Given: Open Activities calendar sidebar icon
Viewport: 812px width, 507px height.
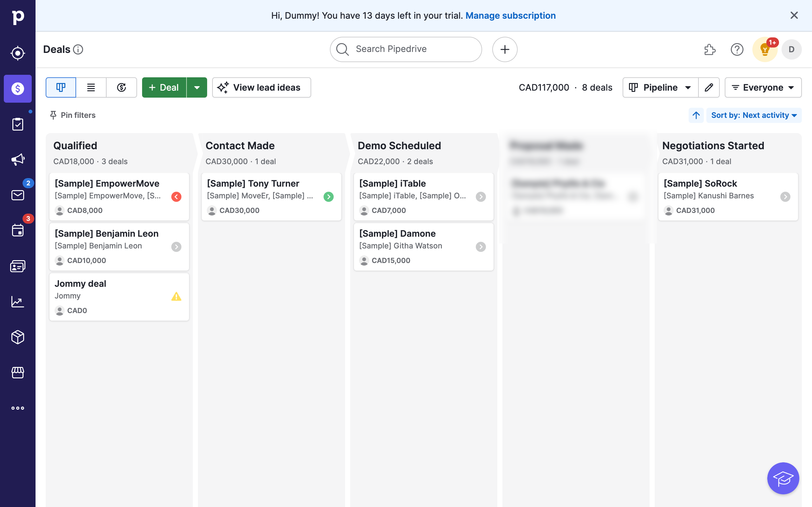Looking at the screenshot, I should [x=17, y=230].
